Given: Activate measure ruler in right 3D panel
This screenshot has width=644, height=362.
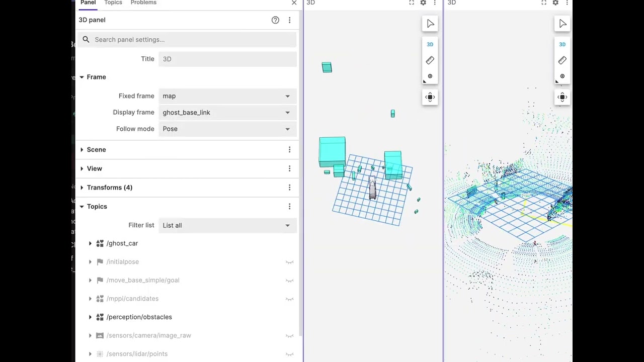Looking at the screenshot, I should coord(562,60).
